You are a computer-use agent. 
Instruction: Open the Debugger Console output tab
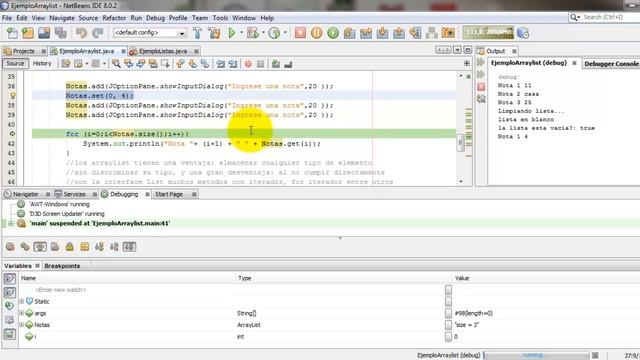[611, 64]
